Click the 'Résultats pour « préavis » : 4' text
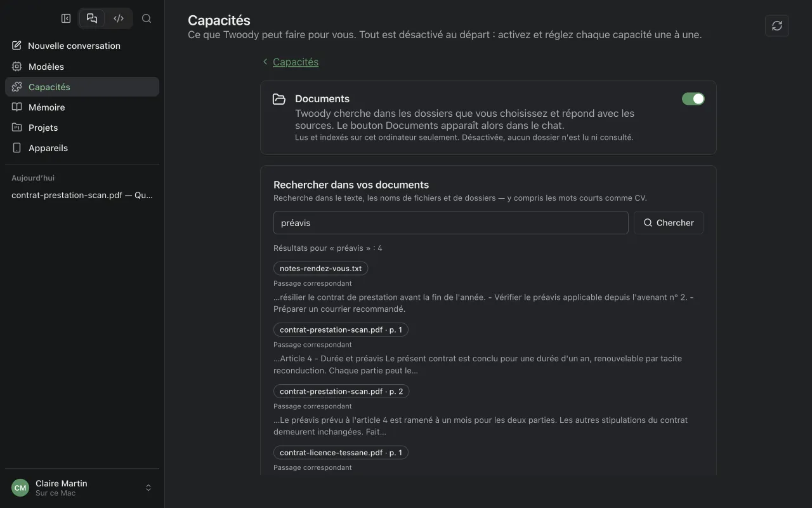 point(328,248)
